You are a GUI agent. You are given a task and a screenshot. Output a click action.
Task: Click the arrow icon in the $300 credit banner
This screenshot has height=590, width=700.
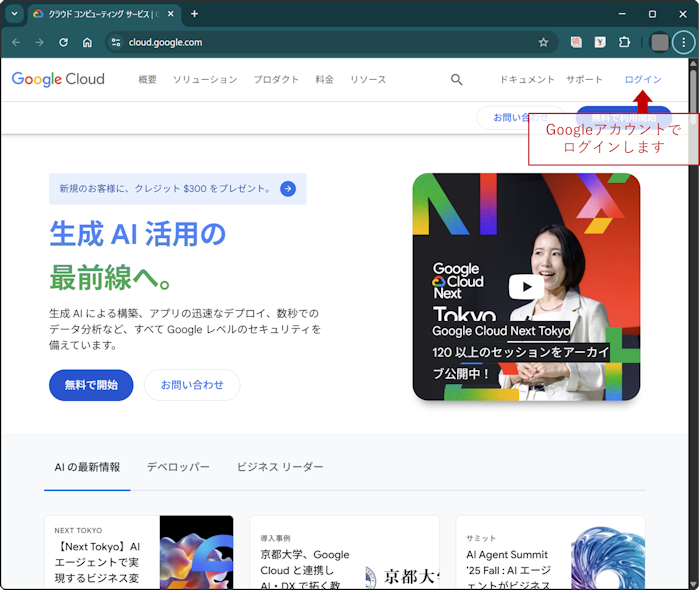(288, 188)
